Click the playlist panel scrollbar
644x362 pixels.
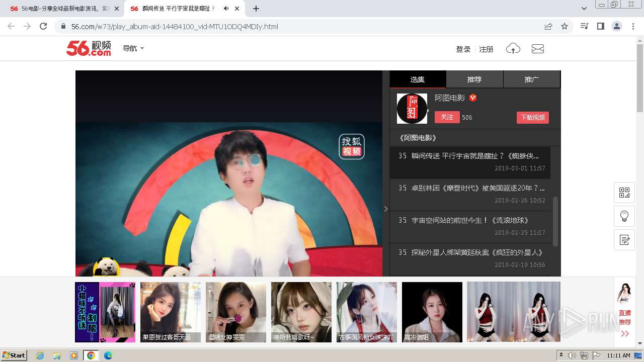(x=555, y=221)
